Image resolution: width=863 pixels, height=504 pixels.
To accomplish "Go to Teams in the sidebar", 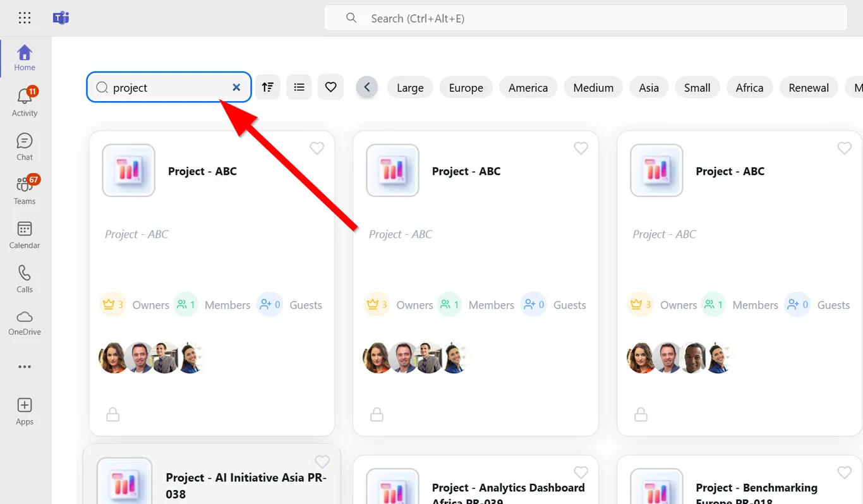I will click(x=25, y=191).
